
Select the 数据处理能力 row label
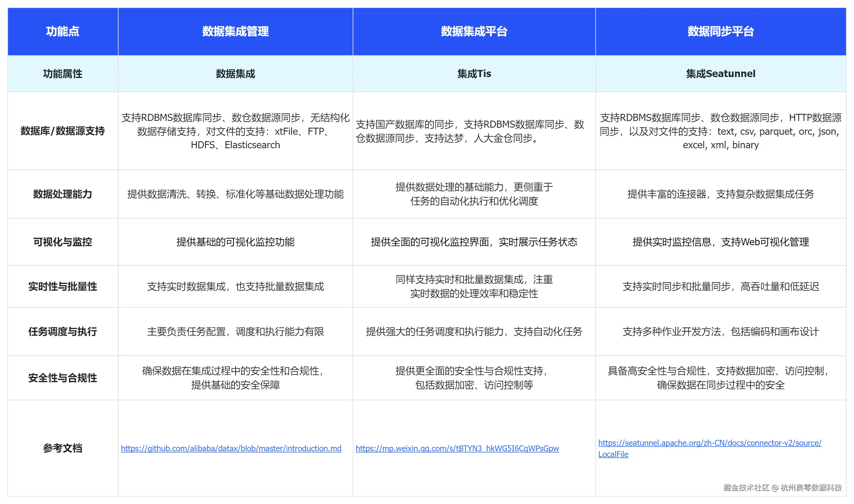click(x=63, y=194)
